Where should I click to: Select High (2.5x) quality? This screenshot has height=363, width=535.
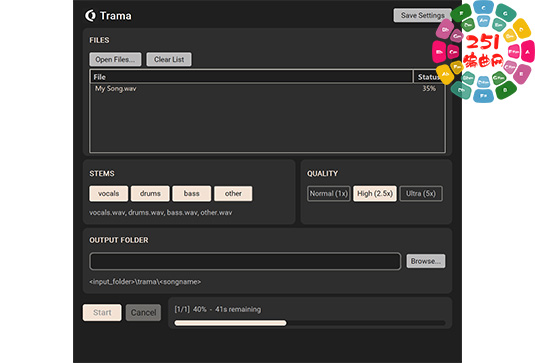pyautogui.click(x=375, y=193)
